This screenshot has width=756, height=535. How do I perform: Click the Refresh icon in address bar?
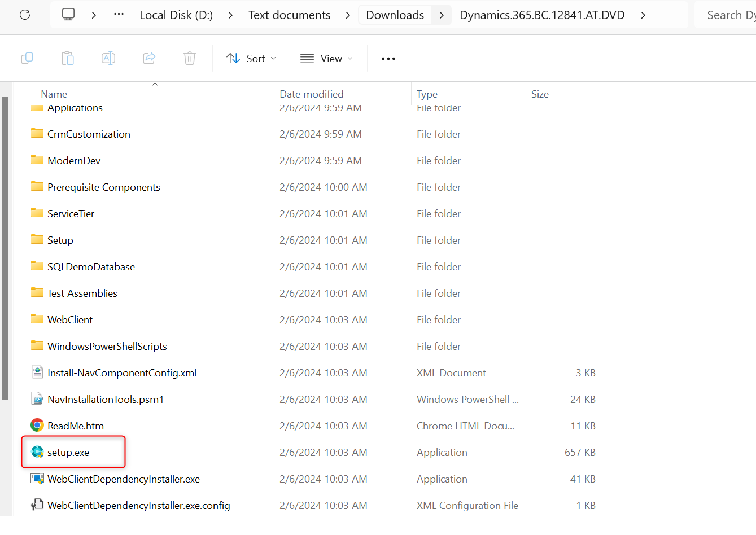(x=25, y=15)
